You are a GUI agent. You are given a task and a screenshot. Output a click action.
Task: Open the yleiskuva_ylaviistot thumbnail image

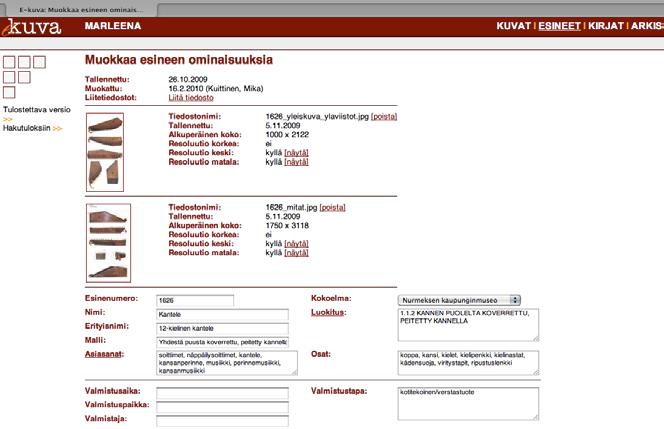105,152
